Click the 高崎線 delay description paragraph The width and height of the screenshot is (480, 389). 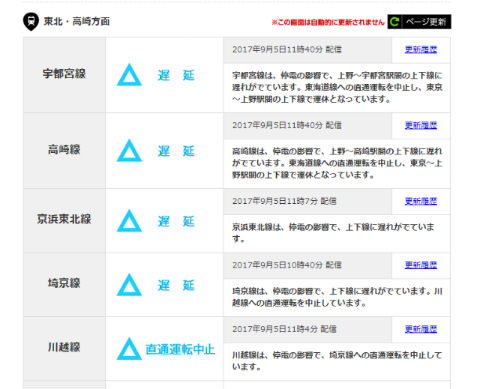point(337,163)
